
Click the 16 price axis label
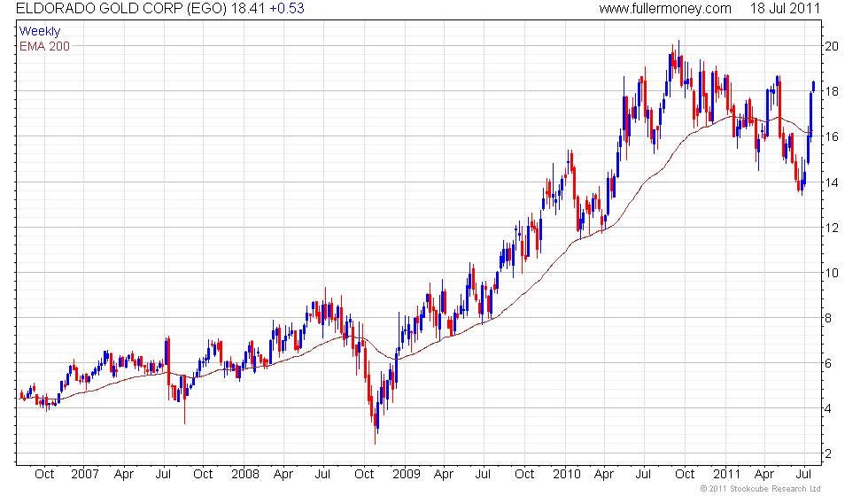(832, 136)
